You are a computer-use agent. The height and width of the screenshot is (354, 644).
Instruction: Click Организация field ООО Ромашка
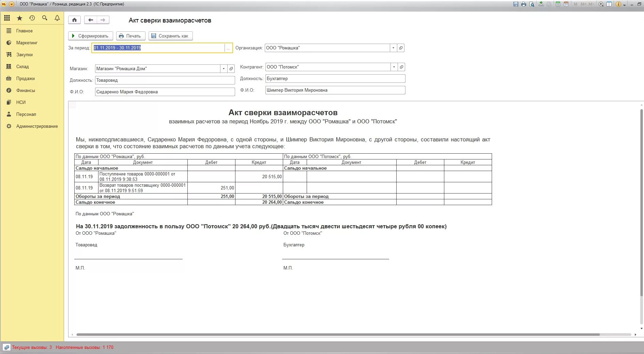(x=327, y=48)
